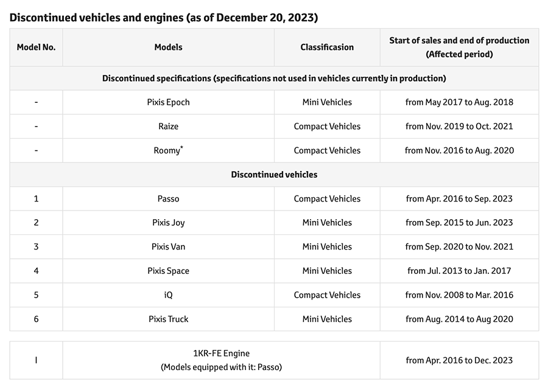The width and height of the screenshot is (548, 392).
Task: Click the "Models" column header
Action: pyautogui.click(x=168, y=47)
